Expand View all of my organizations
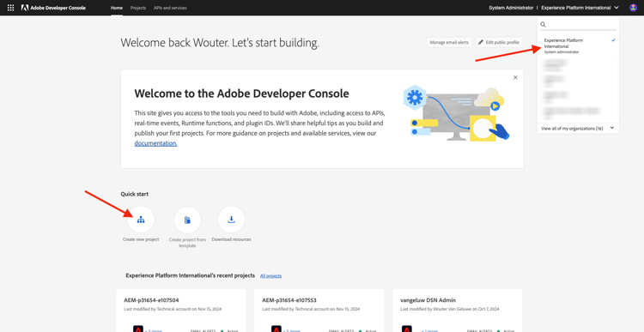Screen dimensions: 644x332 click(578, 129)
